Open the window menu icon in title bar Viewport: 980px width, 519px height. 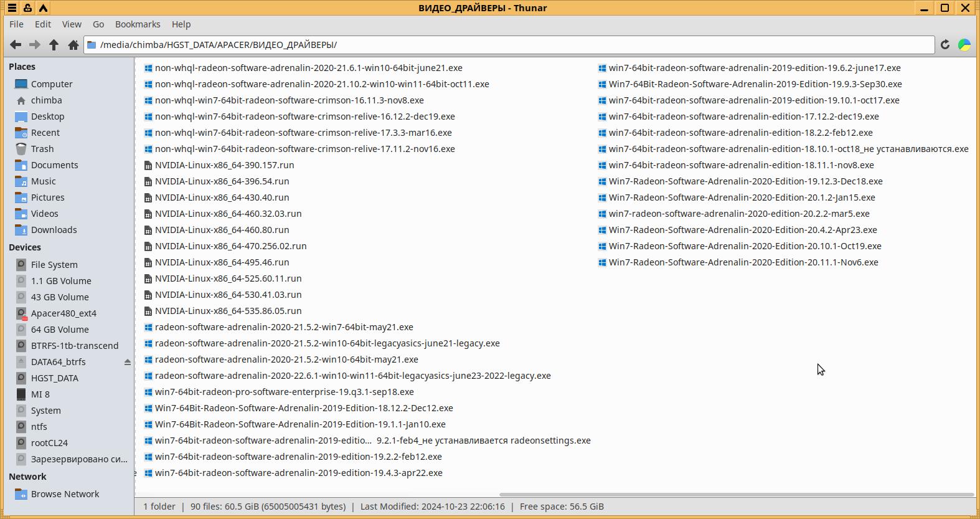(12, 8)
